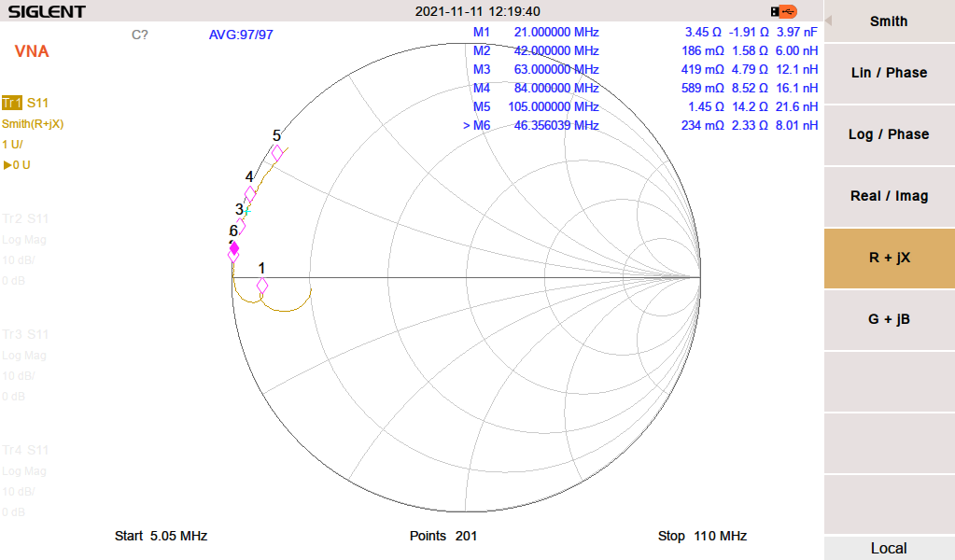
Task: Choose Real / Imag format
Action: coord(889,196)
